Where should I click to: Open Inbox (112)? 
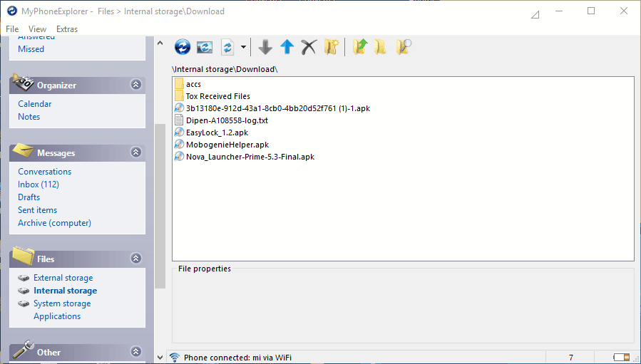click(x=39, y=184)
